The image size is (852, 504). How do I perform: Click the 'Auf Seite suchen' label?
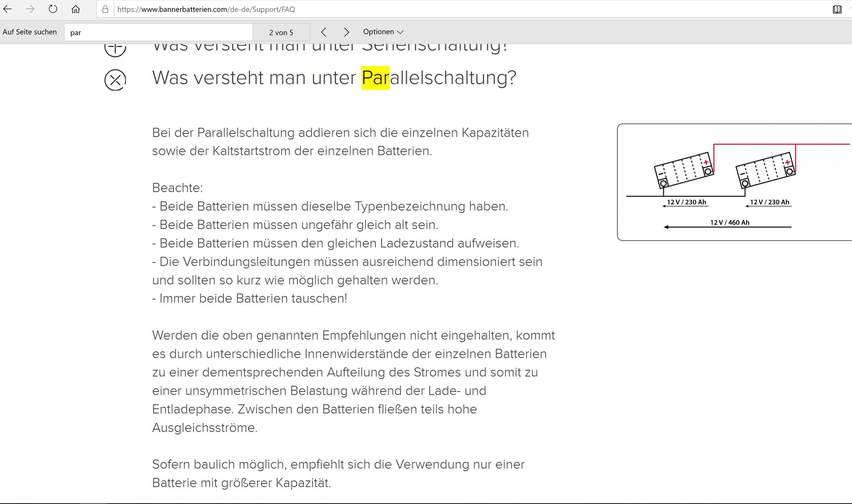click(x=30, y=32)
